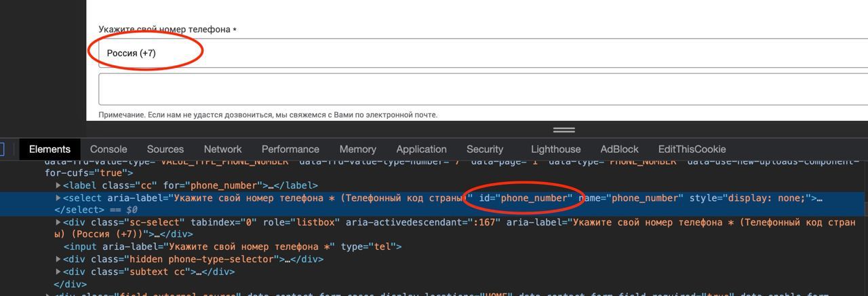Switch to the Network tab
This screenshot has height=296, width=868.
pos(222,149)
